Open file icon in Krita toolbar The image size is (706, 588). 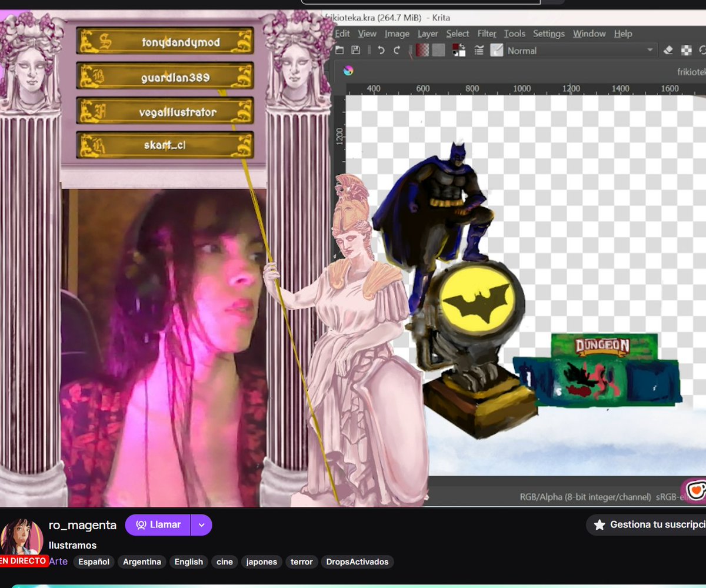(x=339, y=51)
